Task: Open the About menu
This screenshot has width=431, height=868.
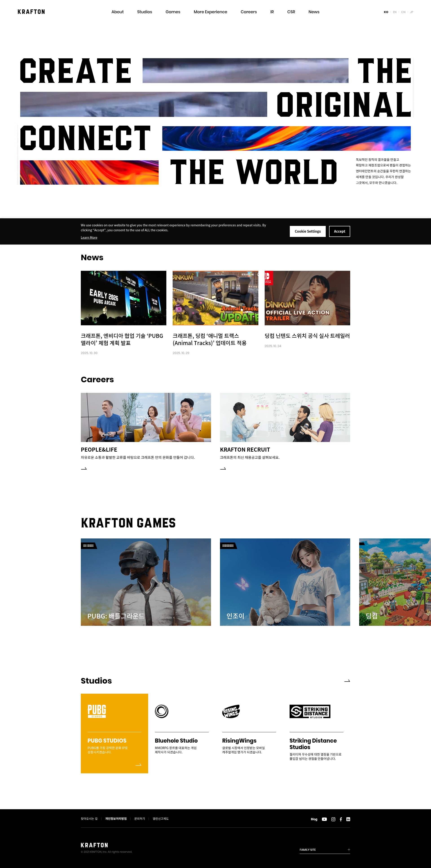Action: click(117, 12)
